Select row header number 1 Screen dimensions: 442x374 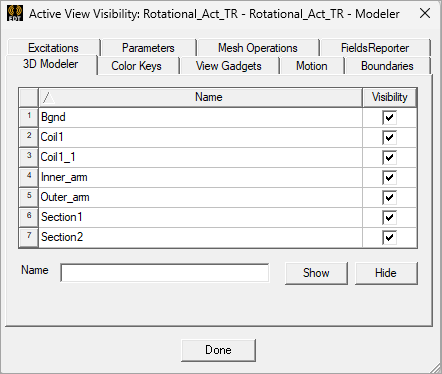click(29, 117)
